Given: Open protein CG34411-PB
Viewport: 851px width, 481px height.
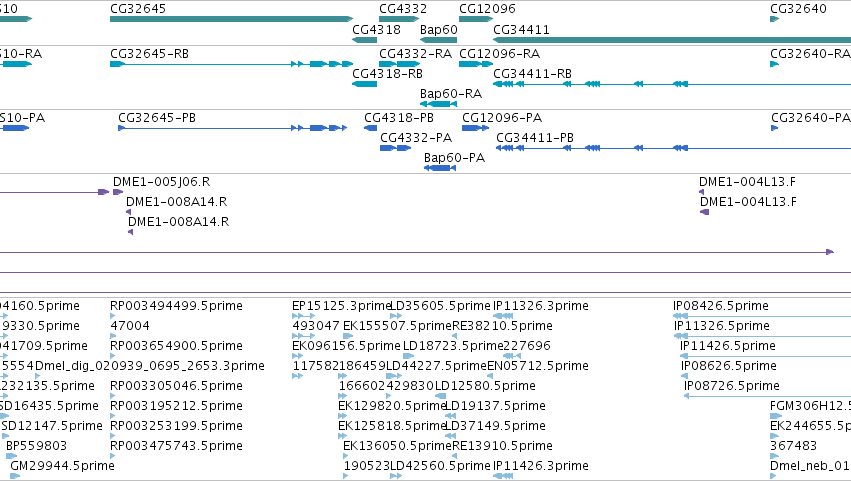Looking at the screenshot, I should pyautogui.click(x=674, y=148).
